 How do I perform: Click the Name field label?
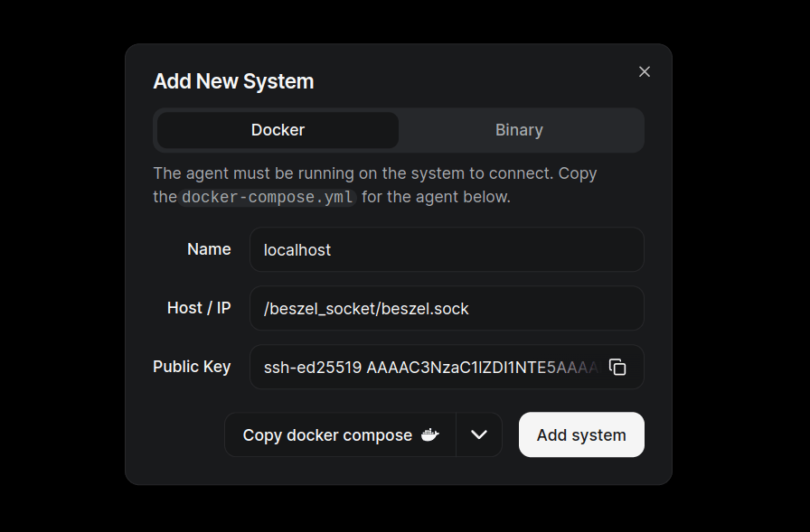coord(209,249)
